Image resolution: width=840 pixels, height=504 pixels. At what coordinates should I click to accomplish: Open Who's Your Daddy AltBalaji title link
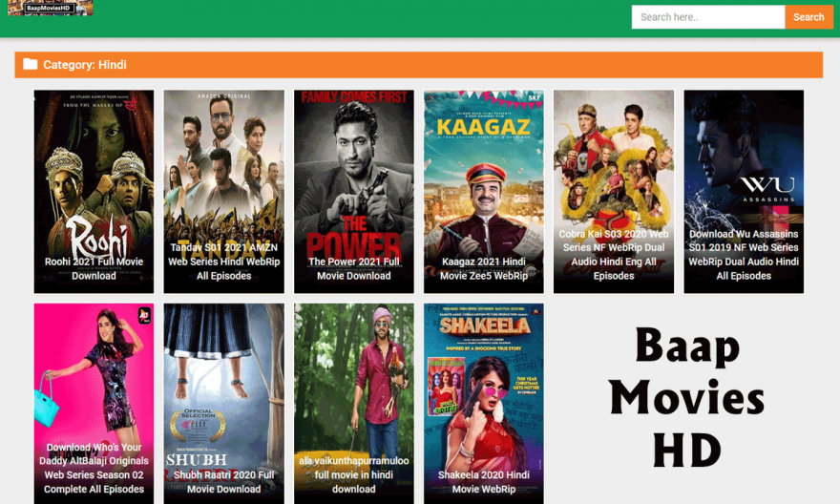click(x=94, y=468)
